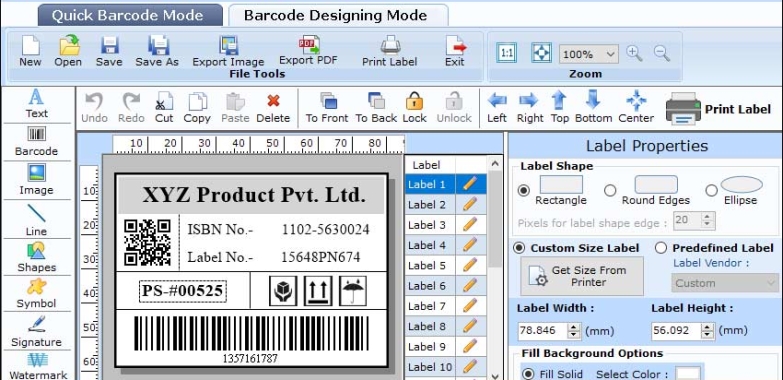Undo the last action

coord(94,108)
